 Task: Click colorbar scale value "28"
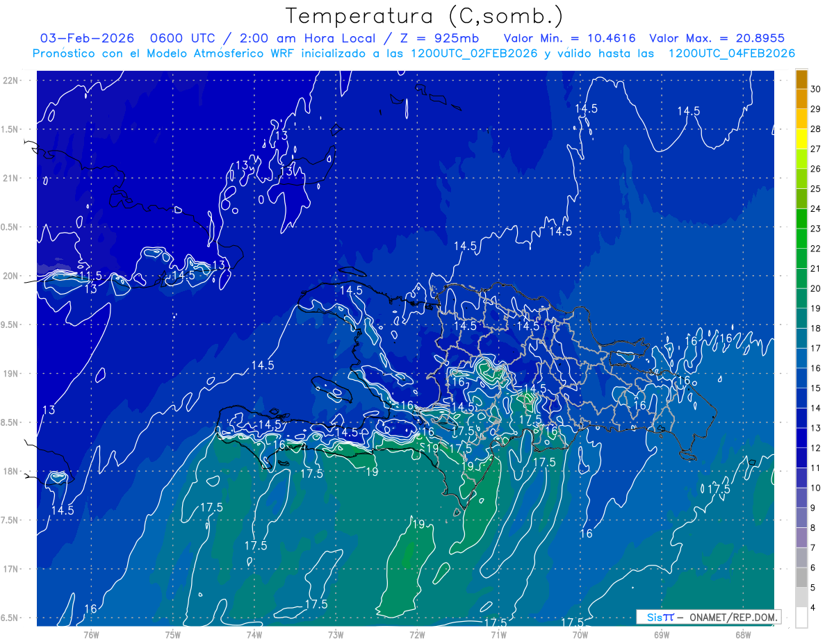[x=815, y=129]
